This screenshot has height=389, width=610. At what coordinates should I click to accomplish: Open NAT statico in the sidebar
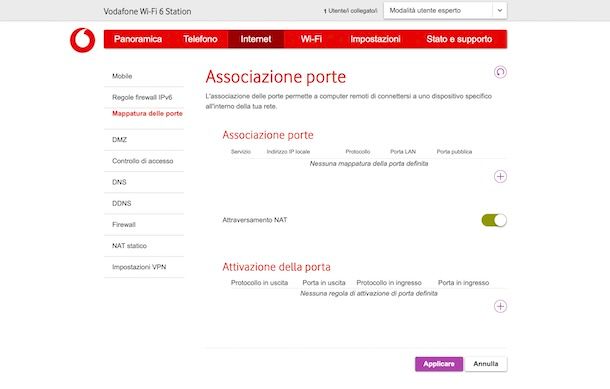[144, 246]
